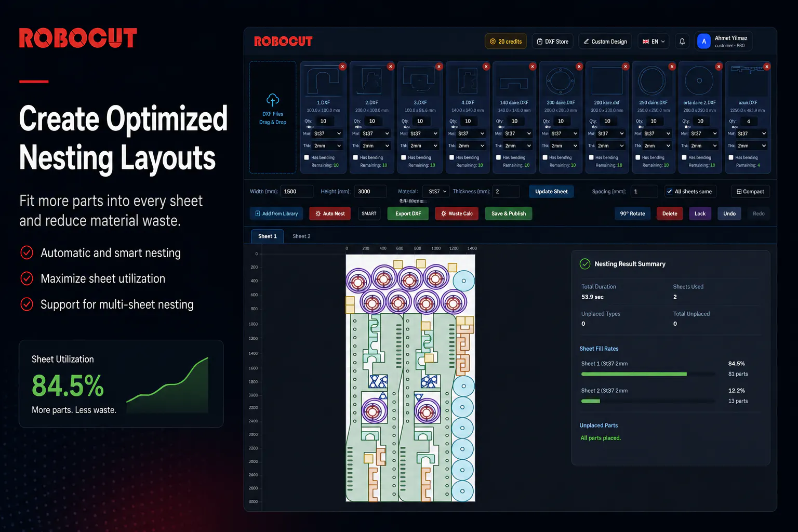Image resolution: width=798 pixels, height=532 pixels.
Task: Click Export DXF
Action: (x=408, y=214)
